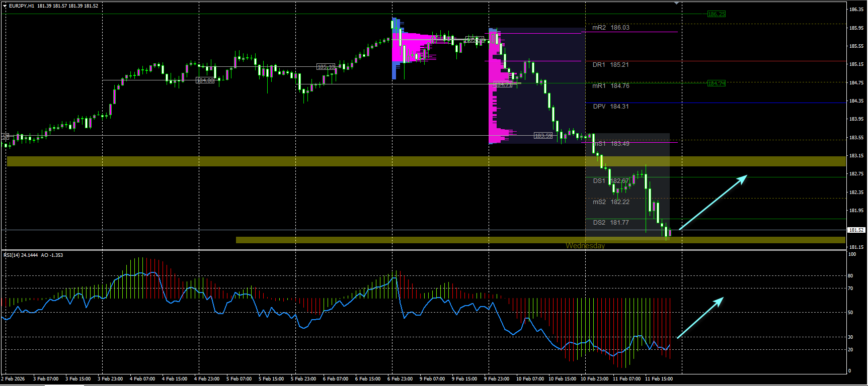Click the DS2 181.77 support label
This screenshot has height=386, width=868.
(611, 223)
